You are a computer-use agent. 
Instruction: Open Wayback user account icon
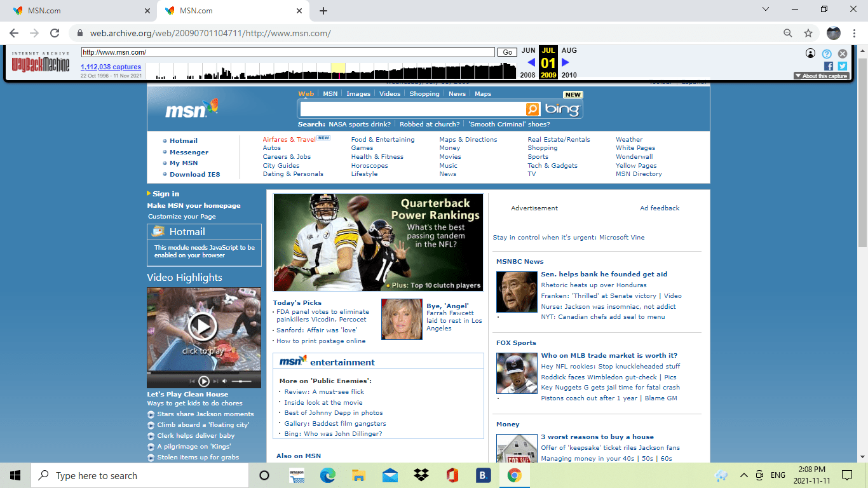[810, 54]
